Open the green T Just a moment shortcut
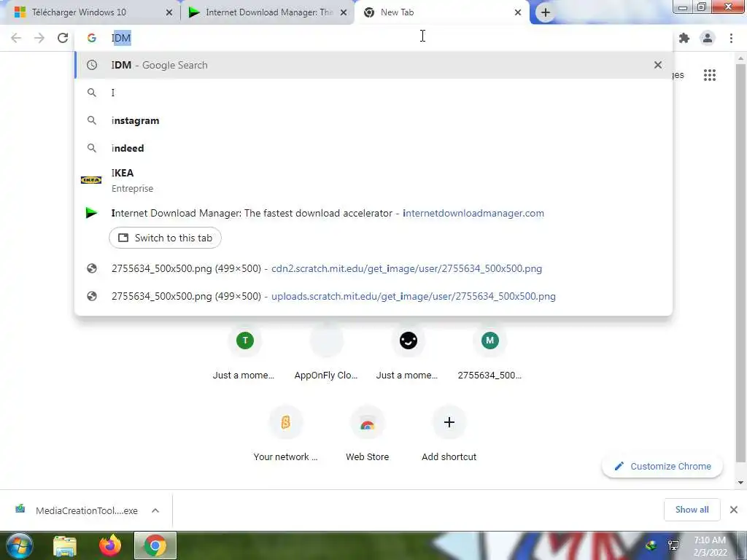Screen dimensions: 747x560 [x=244, y=351]
